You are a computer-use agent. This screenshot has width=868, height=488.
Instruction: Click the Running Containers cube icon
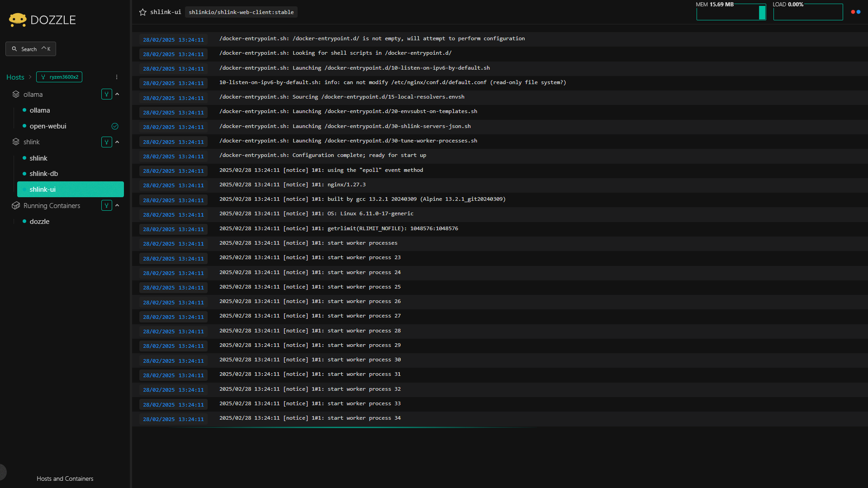tap(16, 206)
